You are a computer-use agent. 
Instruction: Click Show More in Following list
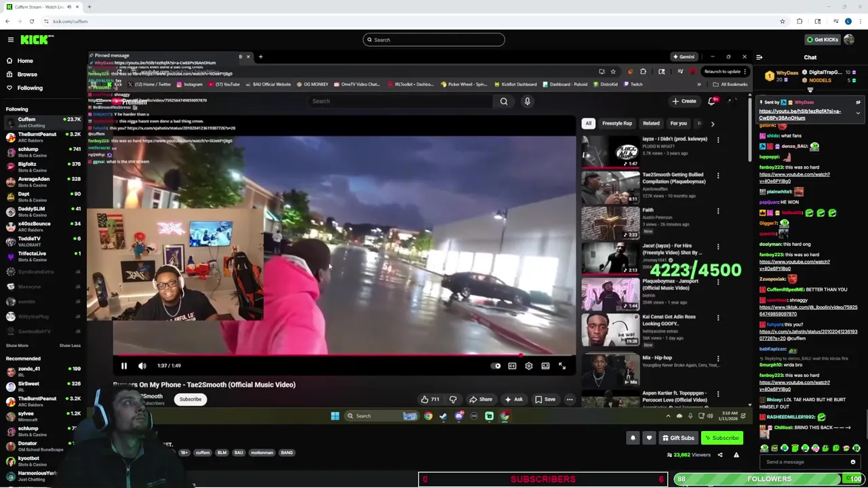[x=17, y=346]
